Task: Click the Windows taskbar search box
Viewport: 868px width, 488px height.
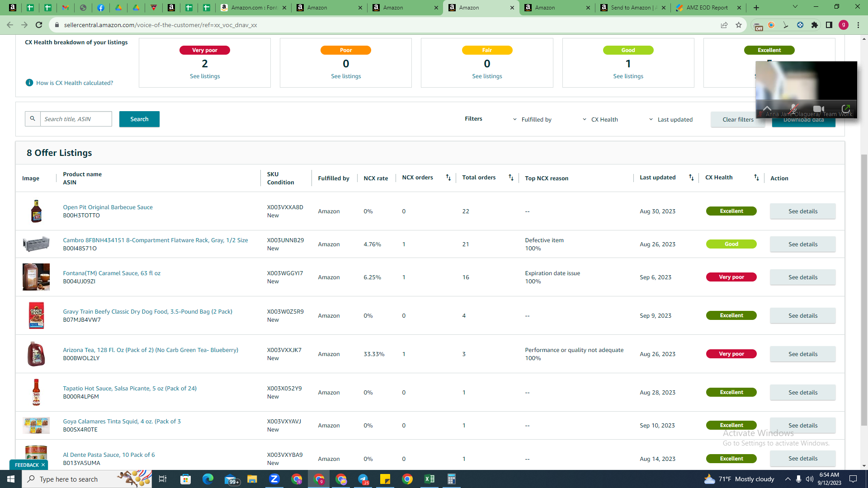Action: click(87, 479)
